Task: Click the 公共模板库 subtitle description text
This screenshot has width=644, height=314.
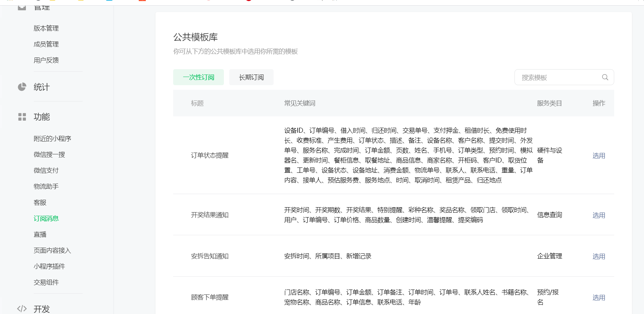Action: click(x=235, y=51)
